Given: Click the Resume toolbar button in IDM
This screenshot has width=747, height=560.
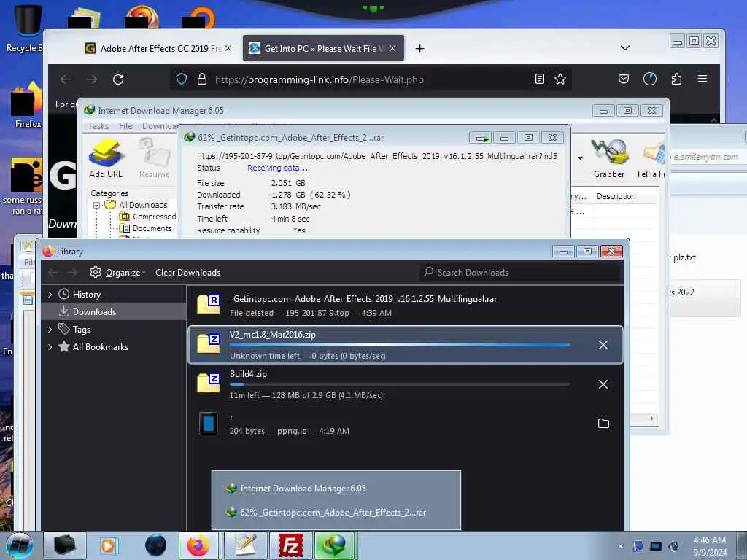Looking at the screenshot, I should 155,158.
